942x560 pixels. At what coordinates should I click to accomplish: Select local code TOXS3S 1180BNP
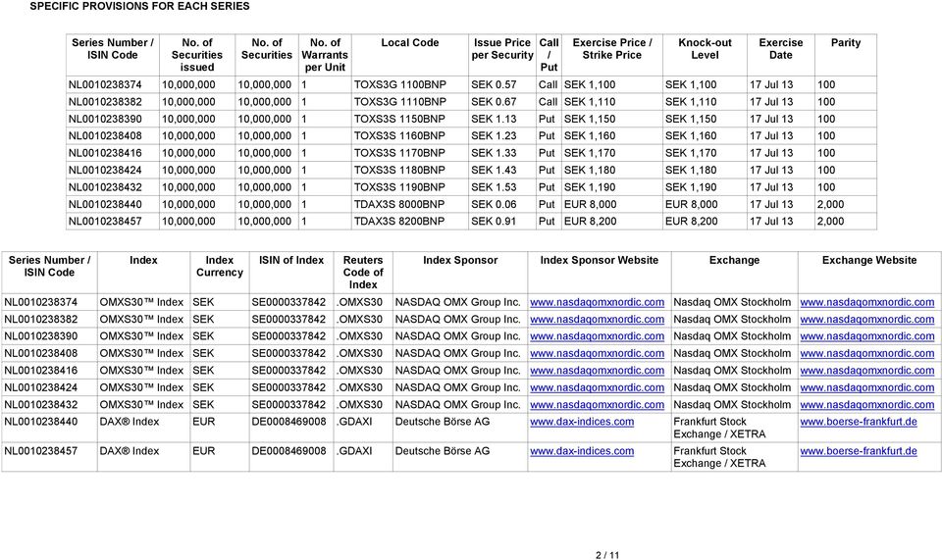click(399, 170)
